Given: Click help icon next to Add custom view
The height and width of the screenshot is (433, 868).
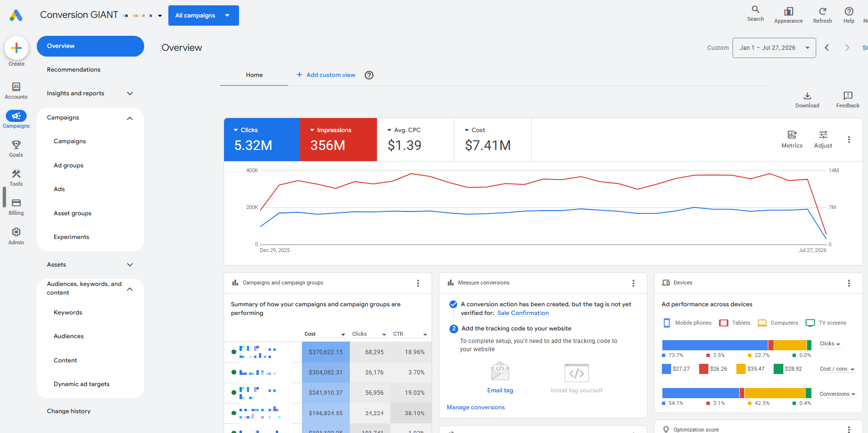Looking at the screenshot, I should click(x=369, y=75).
